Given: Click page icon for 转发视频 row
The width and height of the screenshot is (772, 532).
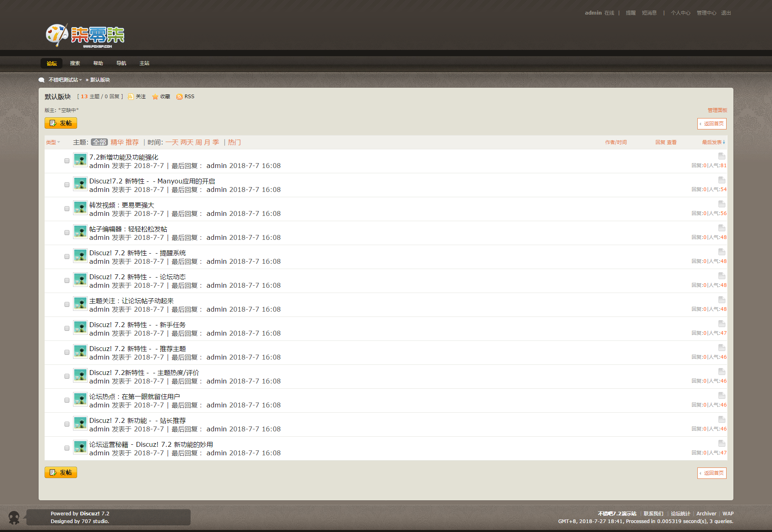Looking at the screenshot, I should (x=722, y=204).
